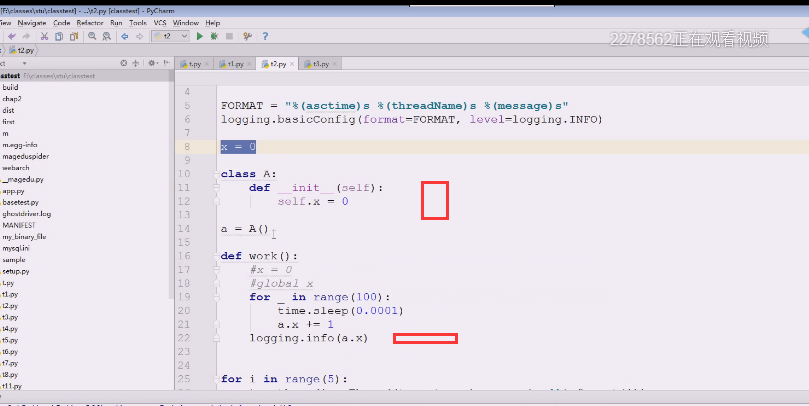Open project panel gear options
Screen dimensions: 809x406
pyautogui.click(x=153, y=63)
